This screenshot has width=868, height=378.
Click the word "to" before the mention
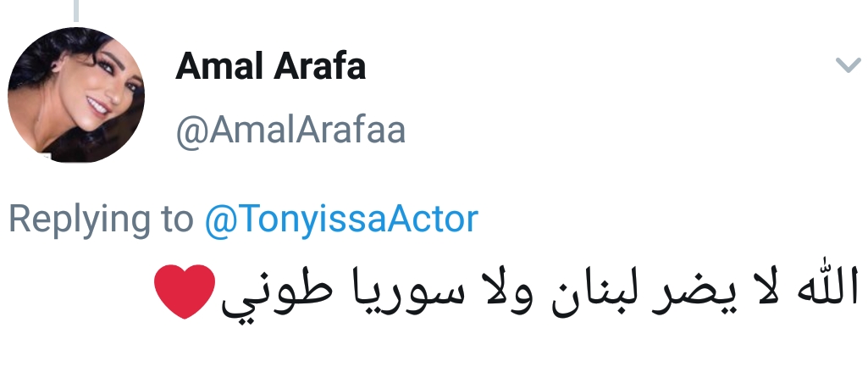(x=177, y=220)
